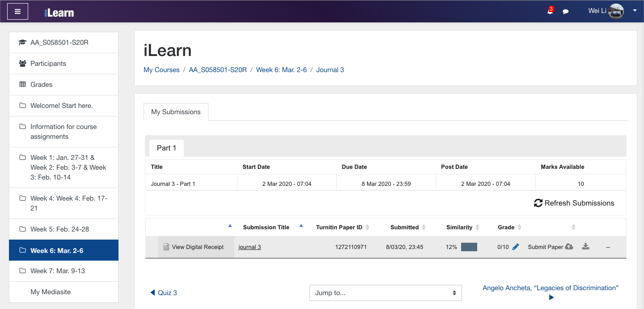Image resolution: width=644 pixels, height=309 pixels.
Task: Sort by Submission Title column arrow
Action: (301, 226)
